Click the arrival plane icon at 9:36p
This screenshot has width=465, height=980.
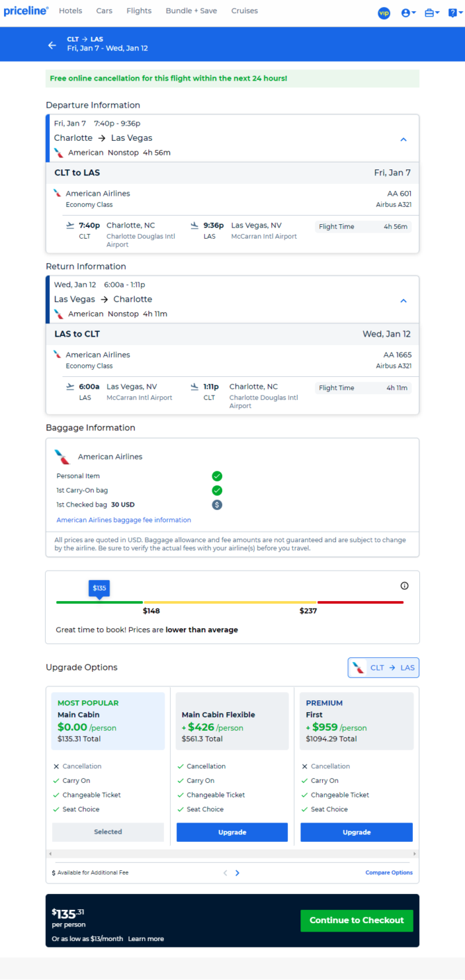coord(194,225)
